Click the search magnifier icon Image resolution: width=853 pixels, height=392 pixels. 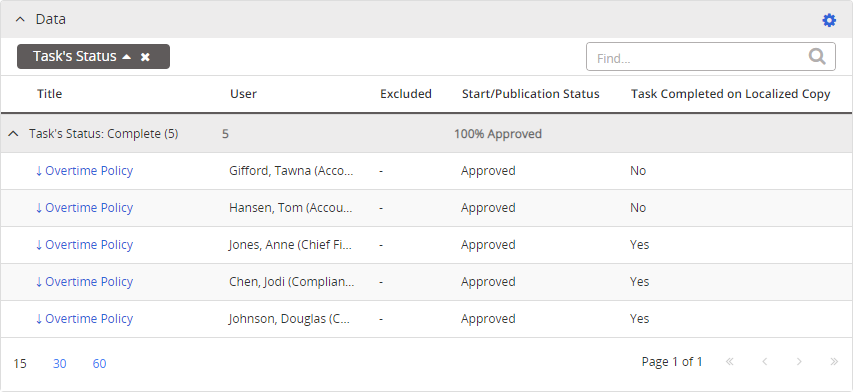817,57
